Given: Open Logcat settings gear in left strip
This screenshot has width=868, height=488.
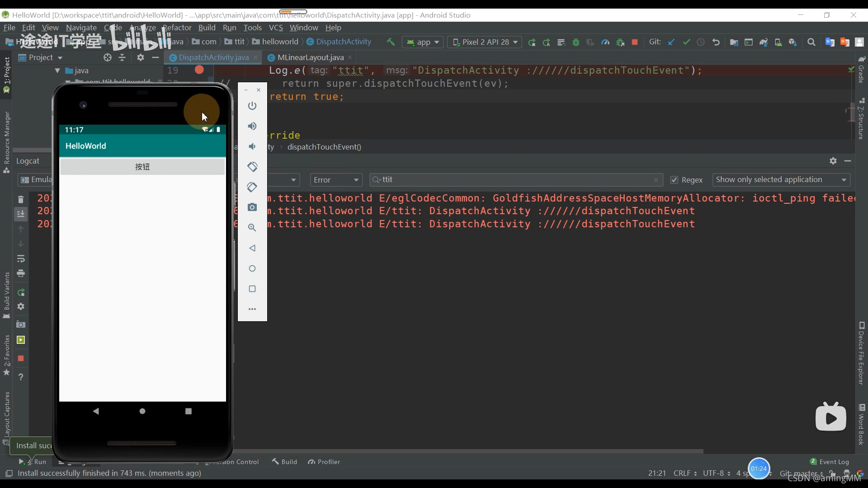Looking at the screenshot, I should [21, 307].
